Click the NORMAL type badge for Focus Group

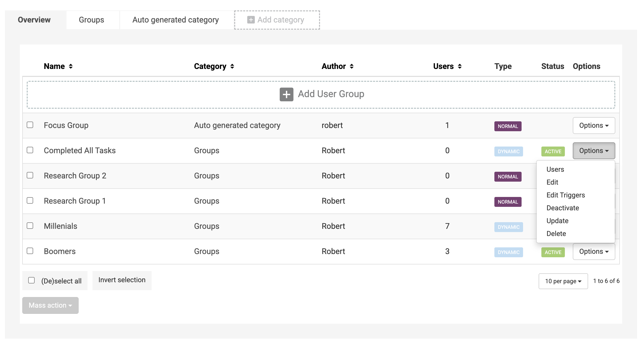(507, 126)
